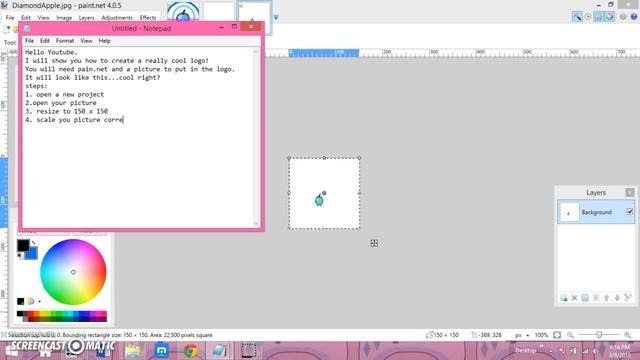The width and height of the screenshot is (640, 360).
Task: Click the selection tool taskbar icon
Action: (248, 351)
